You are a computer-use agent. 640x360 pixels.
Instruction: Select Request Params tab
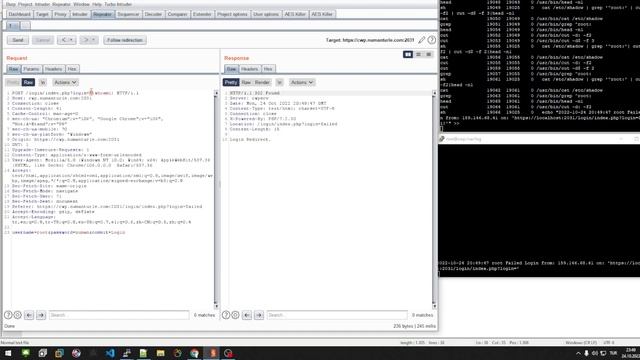pos(31,69)
